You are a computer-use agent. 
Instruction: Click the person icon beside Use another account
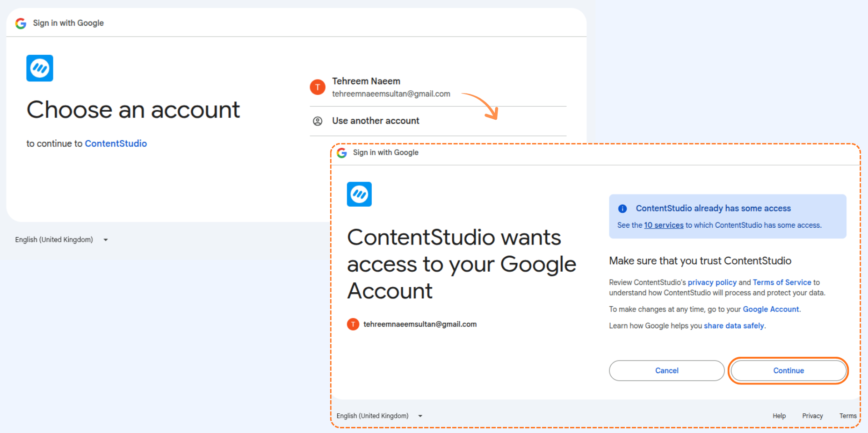tap(318, 121)
